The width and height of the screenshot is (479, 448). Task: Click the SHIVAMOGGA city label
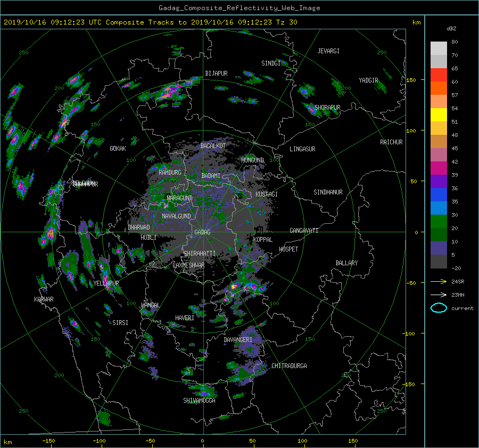coord(199,401)
